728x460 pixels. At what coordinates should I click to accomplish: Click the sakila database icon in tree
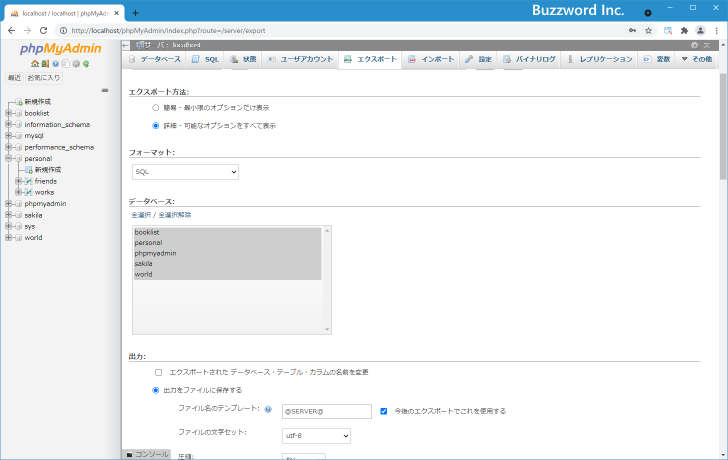click(18, 215)
